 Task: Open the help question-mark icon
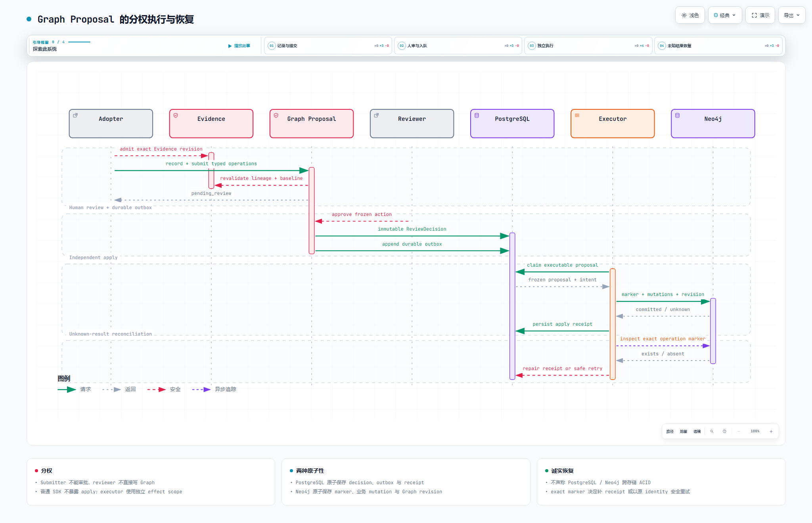(x=724, y=431)
